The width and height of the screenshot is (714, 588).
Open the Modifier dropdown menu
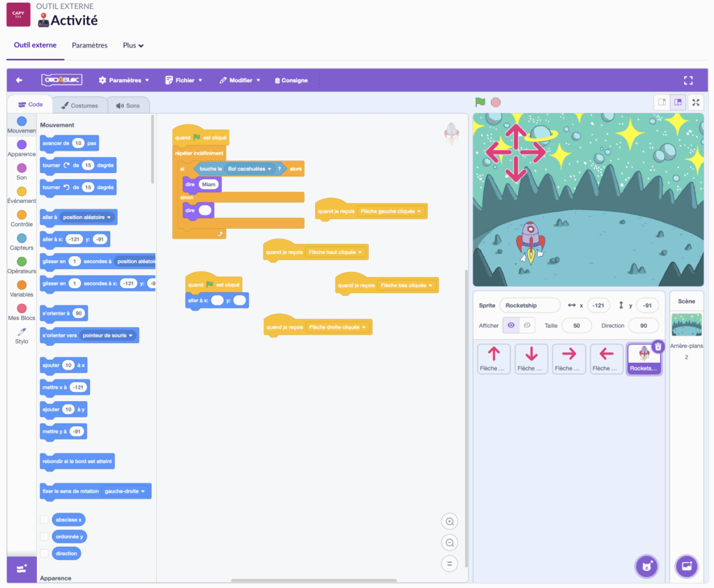[240, 80]
